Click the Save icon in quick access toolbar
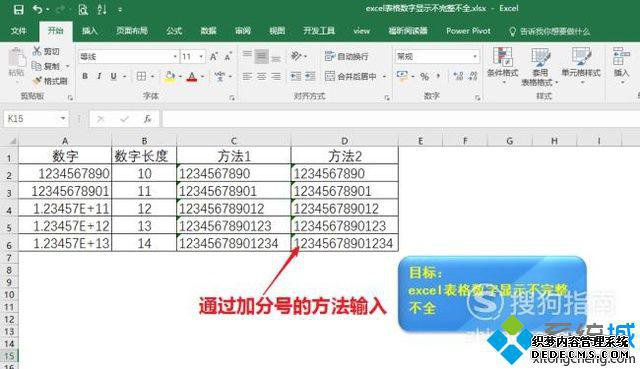 tap(18, 9)
